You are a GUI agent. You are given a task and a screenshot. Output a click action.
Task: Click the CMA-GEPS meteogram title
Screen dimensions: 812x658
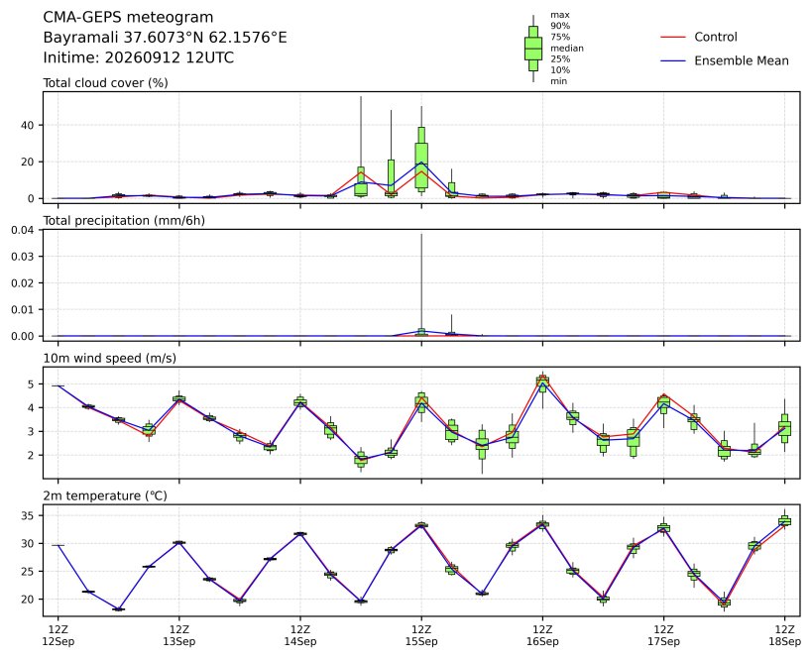click(x=128, y=17)
